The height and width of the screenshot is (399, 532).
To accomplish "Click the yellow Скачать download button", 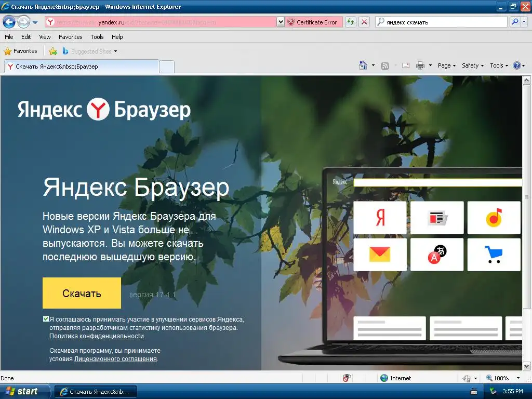I will click(82, 293).
